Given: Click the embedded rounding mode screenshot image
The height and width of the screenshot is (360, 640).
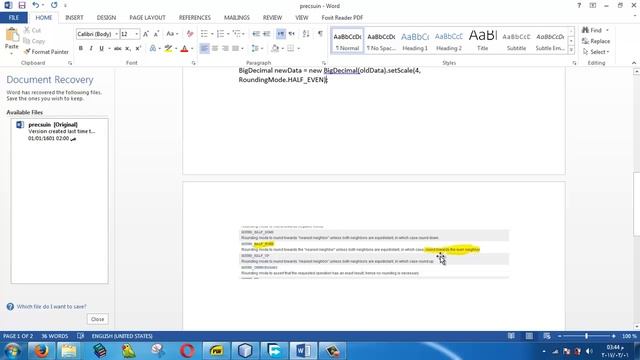Looking at the screenshot, I should [374, 252].
